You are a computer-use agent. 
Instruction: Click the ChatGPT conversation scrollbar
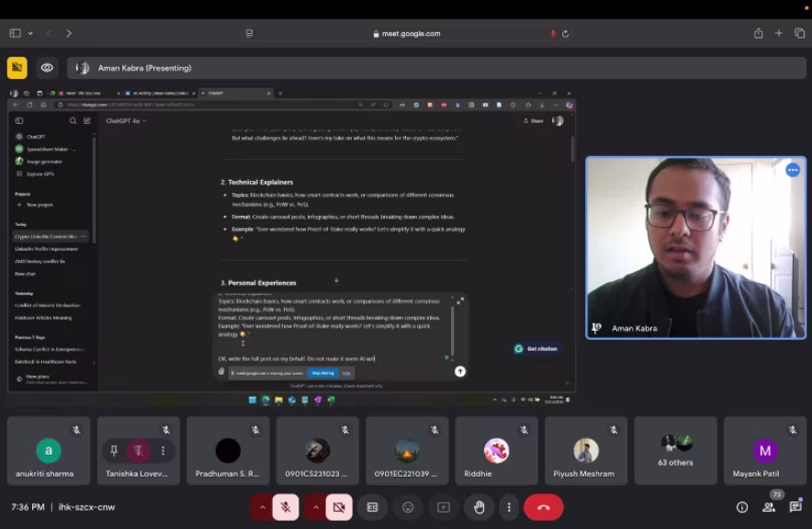tap(572, 150)
